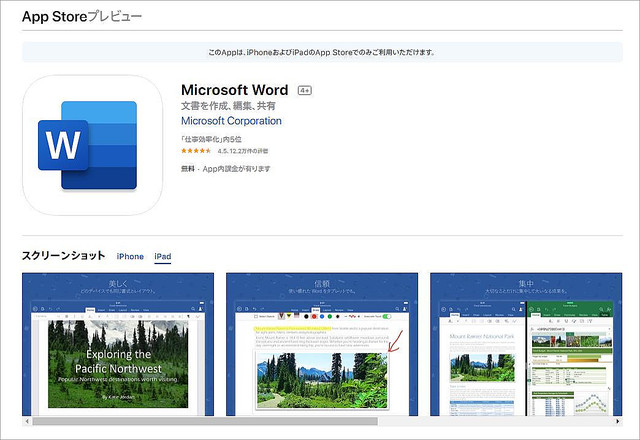Viewport: 640px width, 440px height.
Task: Click the Microsoft Word app icon
Action: coord(92,145)
